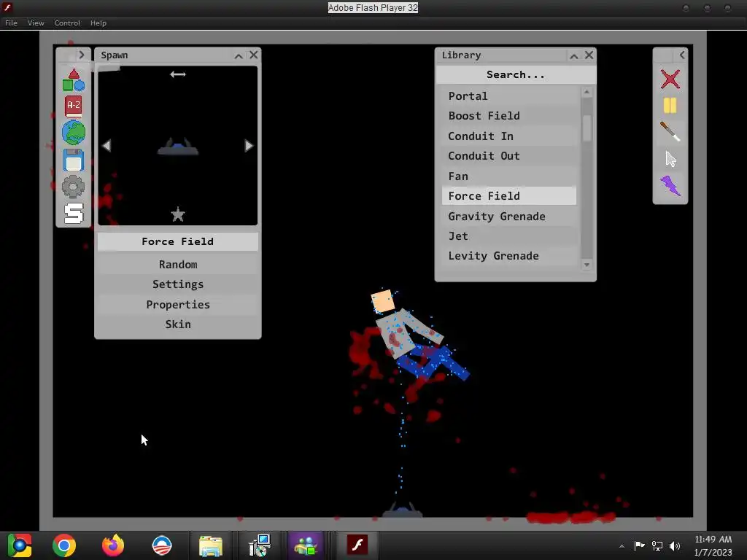This screenshot has width=747, height=560.
Task: Select Conduit In in the Library
Action: [509, 136]
